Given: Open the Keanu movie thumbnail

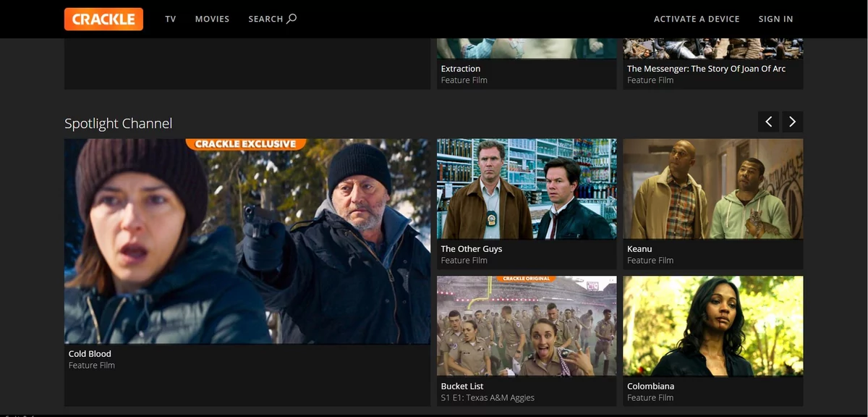Looking at the screenshot, I should coord(712,188).
